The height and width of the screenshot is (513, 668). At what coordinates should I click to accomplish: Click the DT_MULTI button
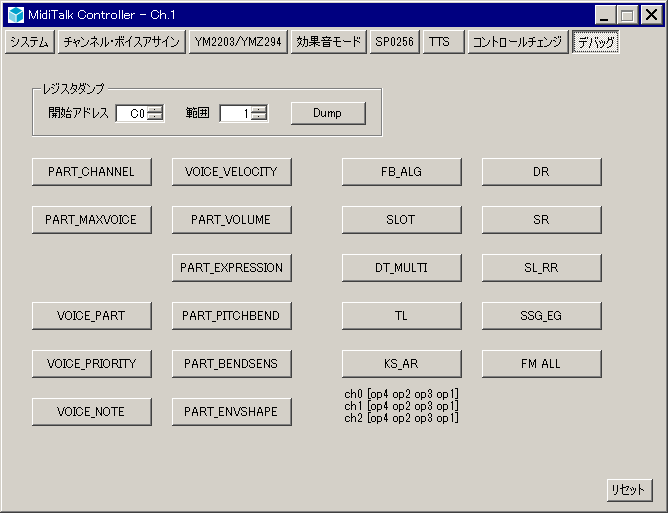point(401,268)
